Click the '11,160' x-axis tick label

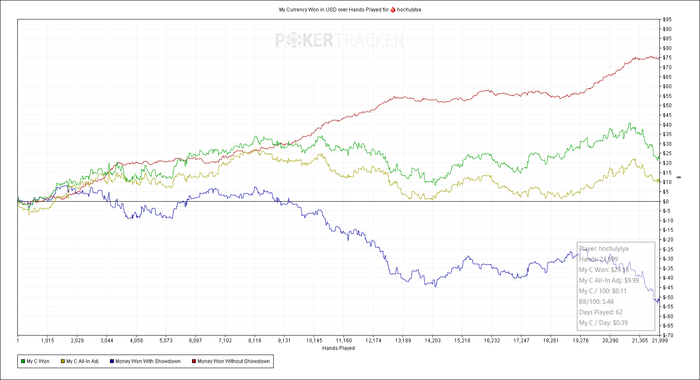tap(343, 340)
